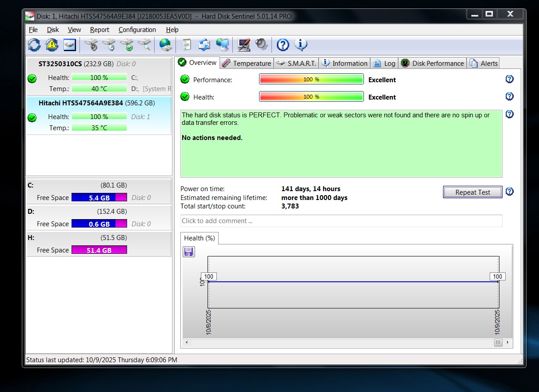Open the Report menu
Viewport: 539px width, 392px height.
100,30
